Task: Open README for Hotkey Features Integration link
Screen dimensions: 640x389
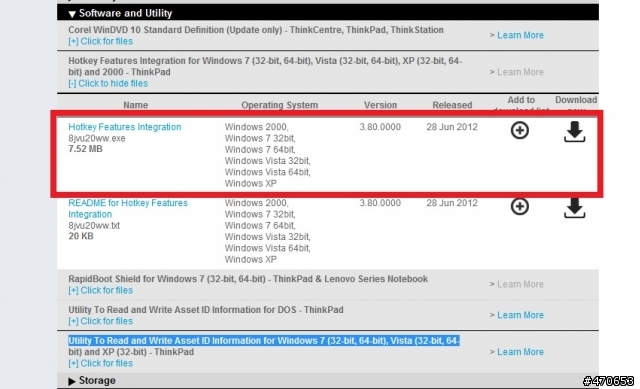Action: (128, 209)
